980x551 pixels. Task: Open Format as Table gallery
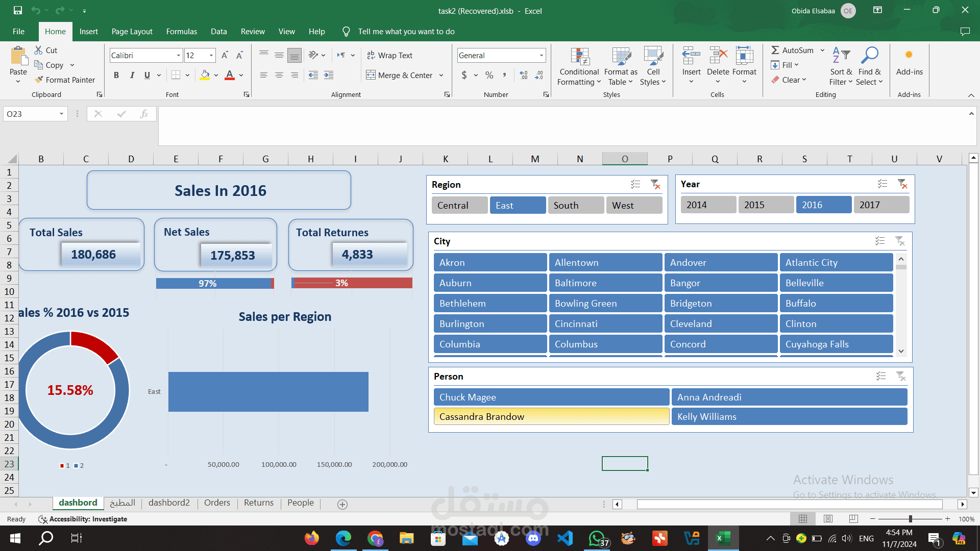coord(621,67)
